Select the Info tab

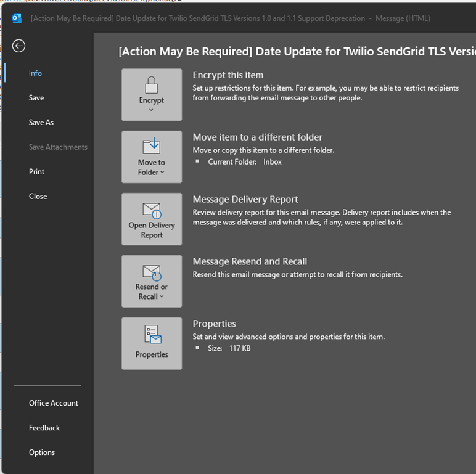click(35, 73)
